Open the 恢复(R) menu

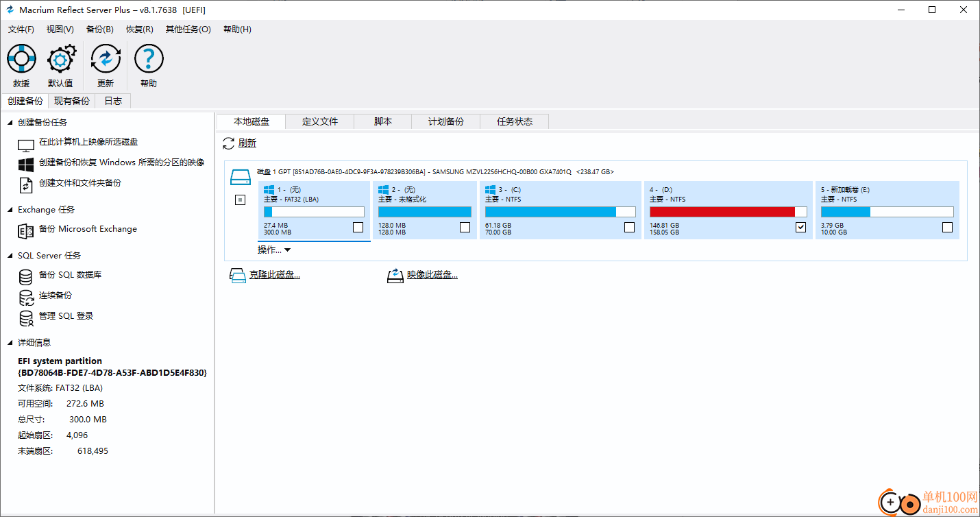140,29
